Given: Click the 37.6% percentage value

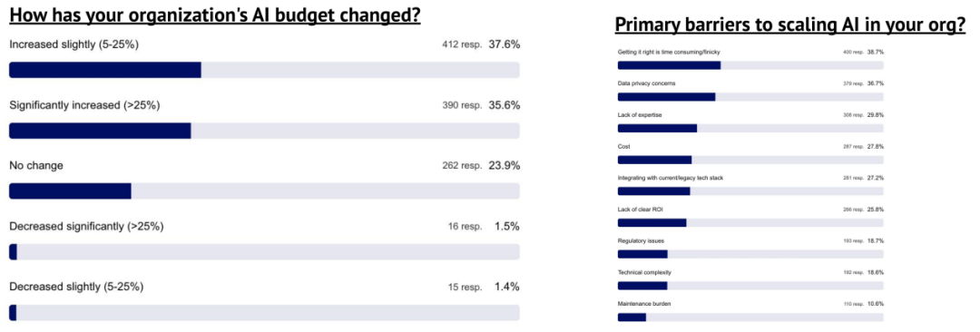Looking at the screenshot, I should click(x=504, y=45).
